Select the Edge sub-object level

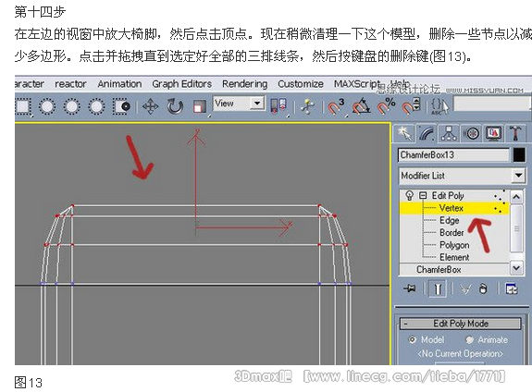(450, 220)
